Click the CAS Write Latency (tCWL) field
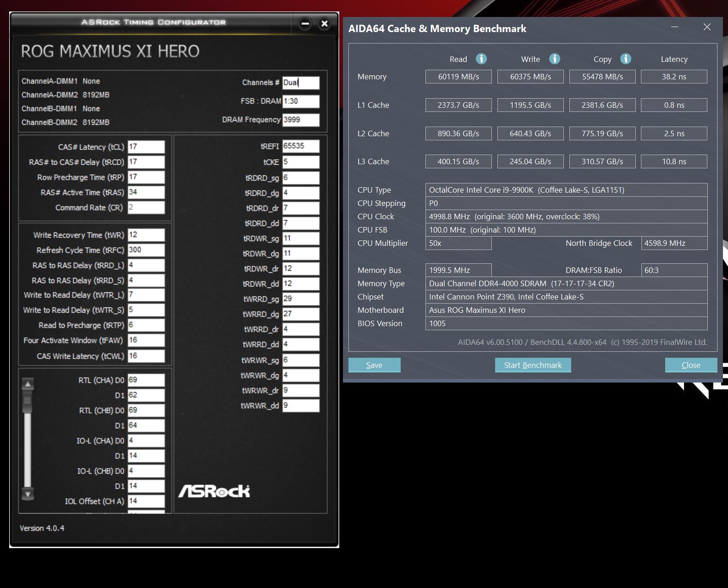 (146, 356)
